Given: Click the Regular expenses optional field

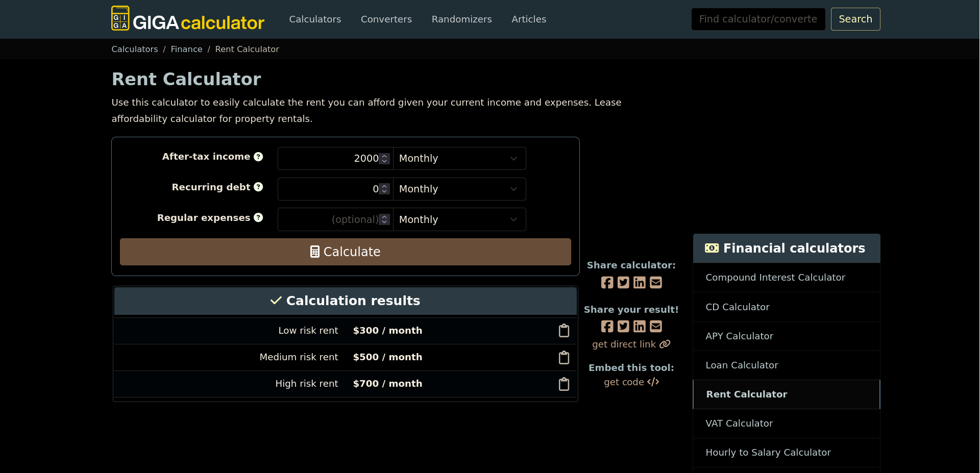Looking at the screenshot, I should click(x=335, y=219).
